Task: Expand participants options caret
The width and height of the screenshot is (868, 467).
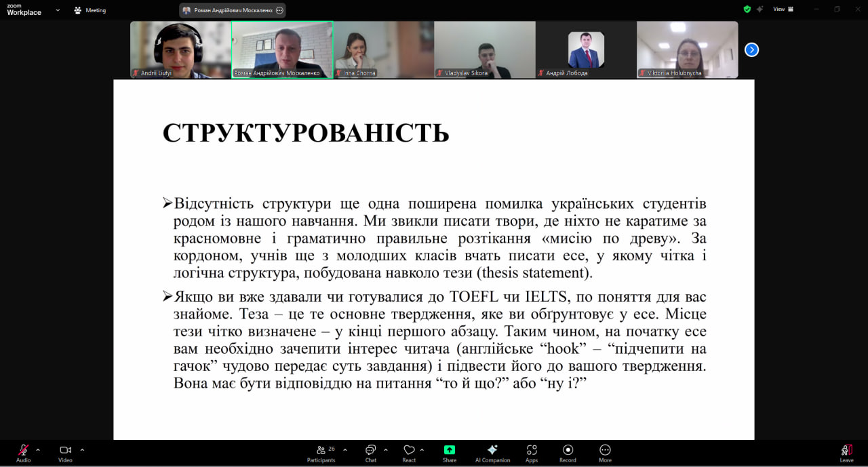Action: coord(345,449)
